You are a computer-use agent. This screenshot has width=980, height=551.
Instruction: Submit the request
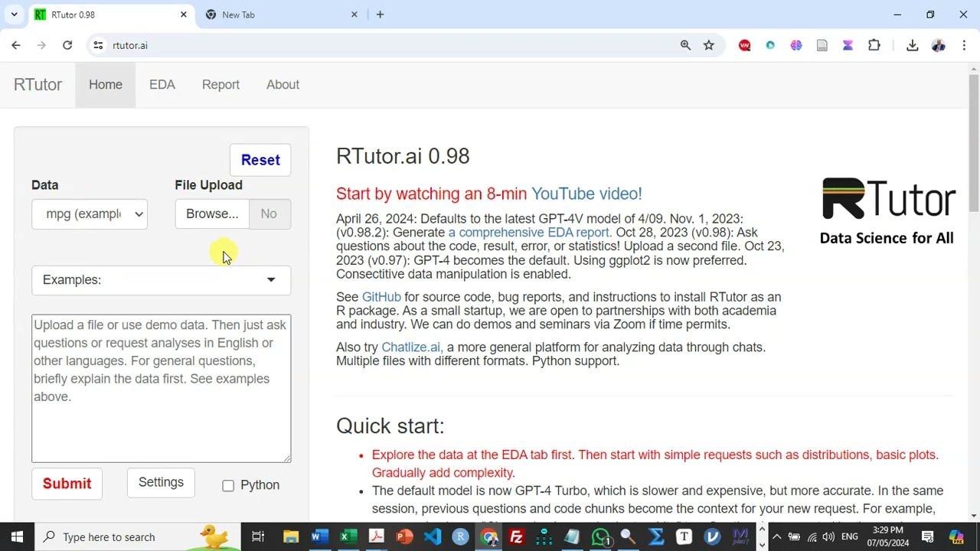click(67, 484)
